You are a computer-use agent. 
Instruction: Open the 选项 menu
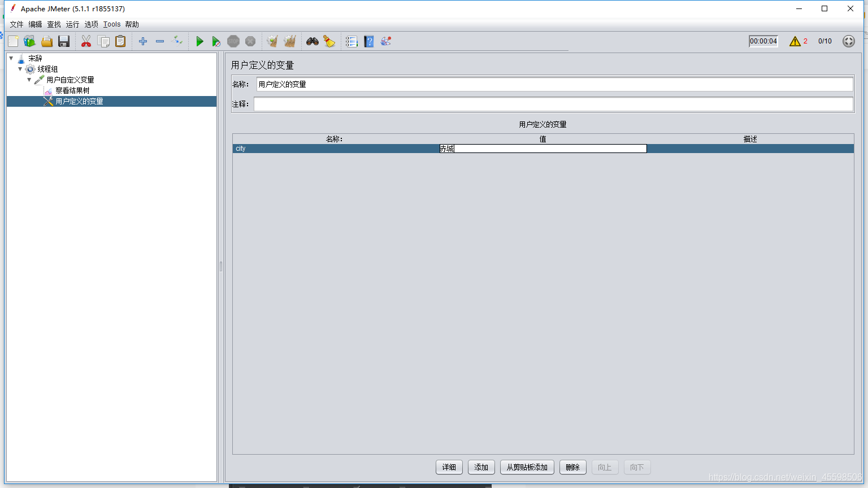[91, 24]
